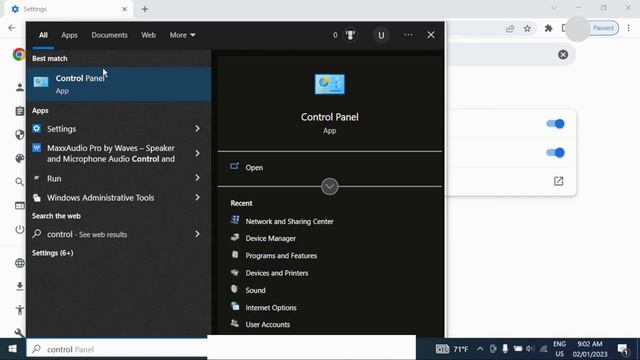The width and height of the screenshot is (640, 360).
Task: Open the Languages globe sidebar icon
Action: click(x=19, y=263)
